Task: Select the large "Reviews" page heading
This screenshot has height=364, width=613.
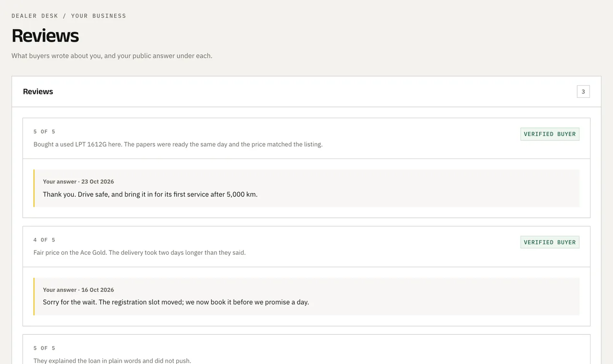Action: 45,36
